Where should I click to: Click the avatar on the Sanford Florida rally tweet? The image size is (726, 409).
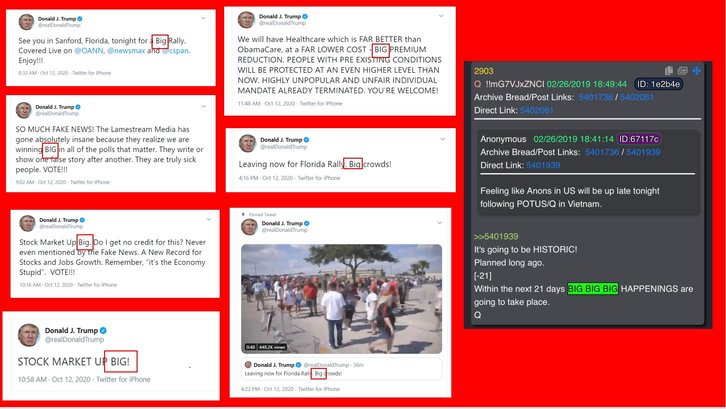pos(26,22)
